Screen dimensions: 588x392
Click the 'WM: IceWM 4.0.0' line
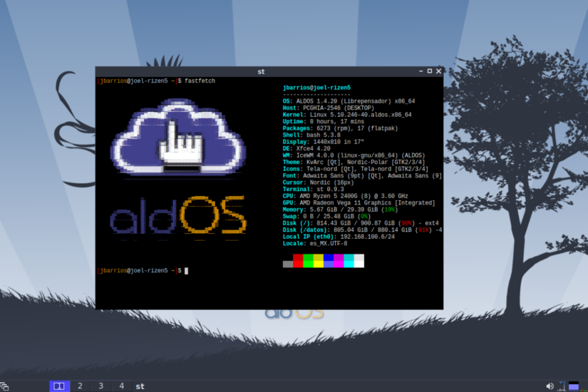354,155
